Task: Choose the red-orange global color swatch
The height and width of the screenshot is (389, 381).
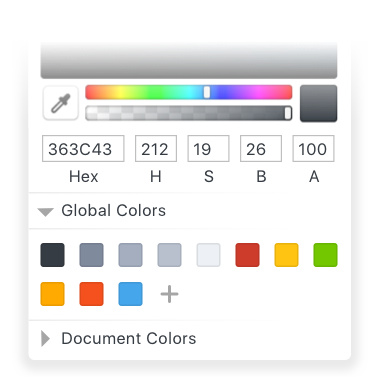Action: [x=91, y=294]
